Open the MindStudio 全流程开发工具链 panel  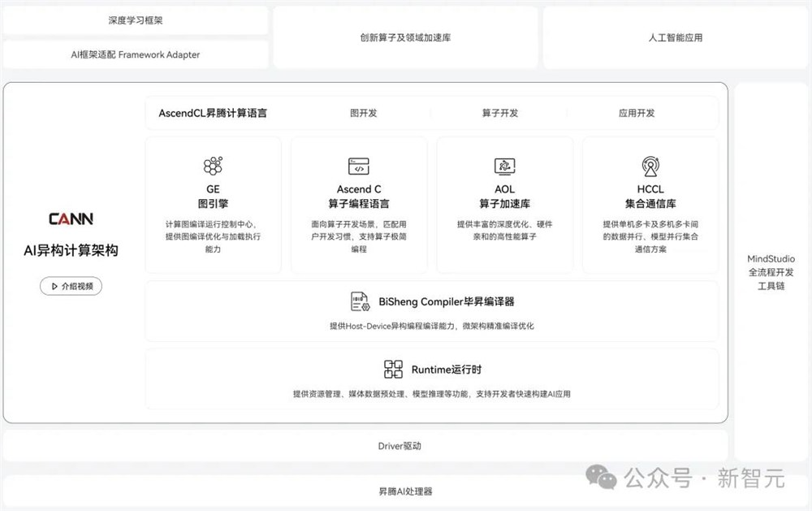(x=771, y=271)
